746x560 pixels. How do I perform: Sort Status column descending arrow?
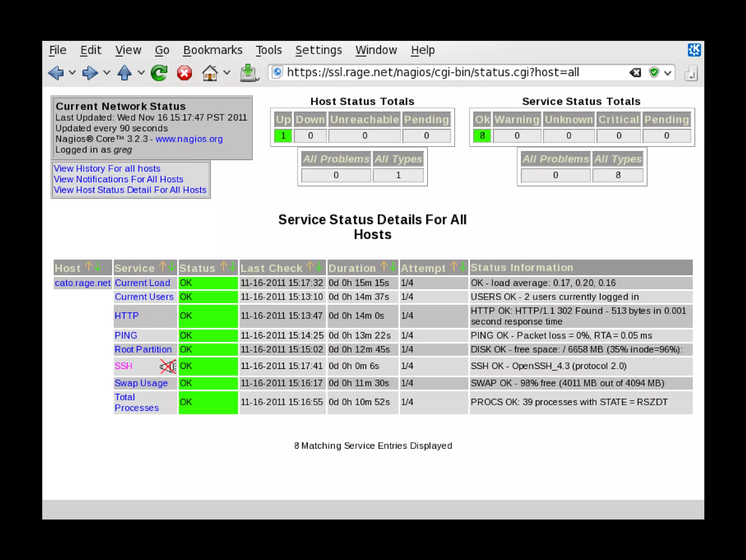point(233,267)
